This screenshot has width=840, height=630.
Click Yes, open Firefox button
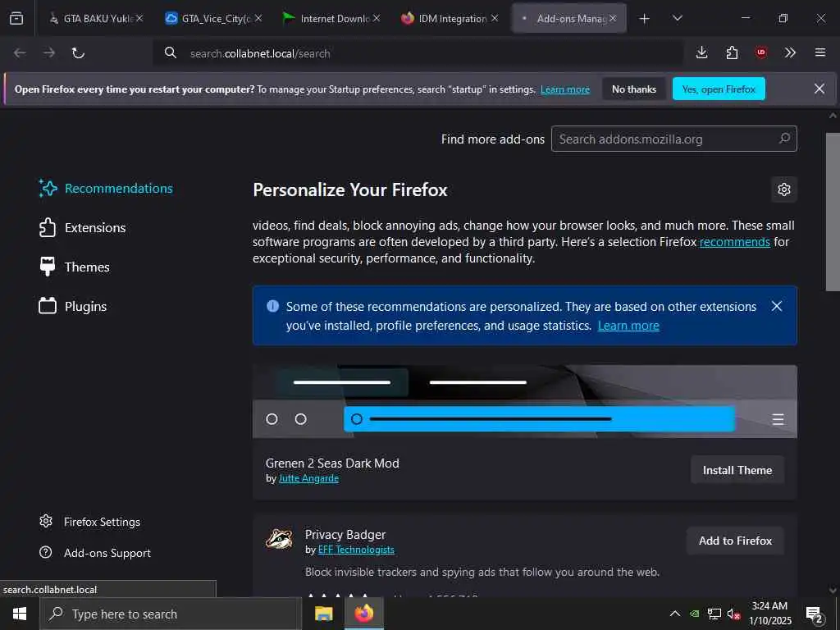(x=719, y=89)
